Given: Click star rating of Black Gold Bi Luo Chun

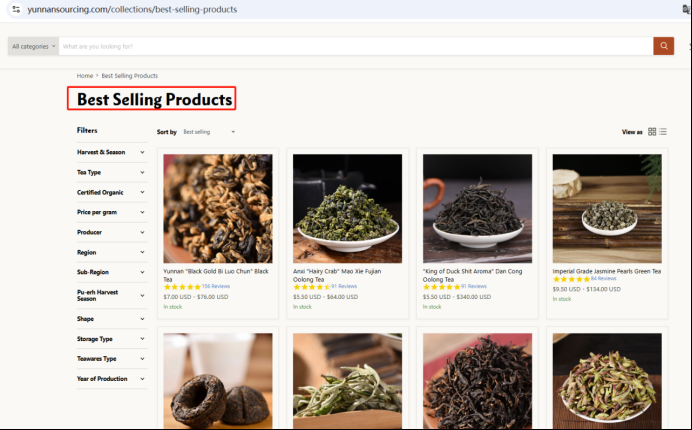Looking at the screenshot, I should pyautogui.click(x=182, y=286).
